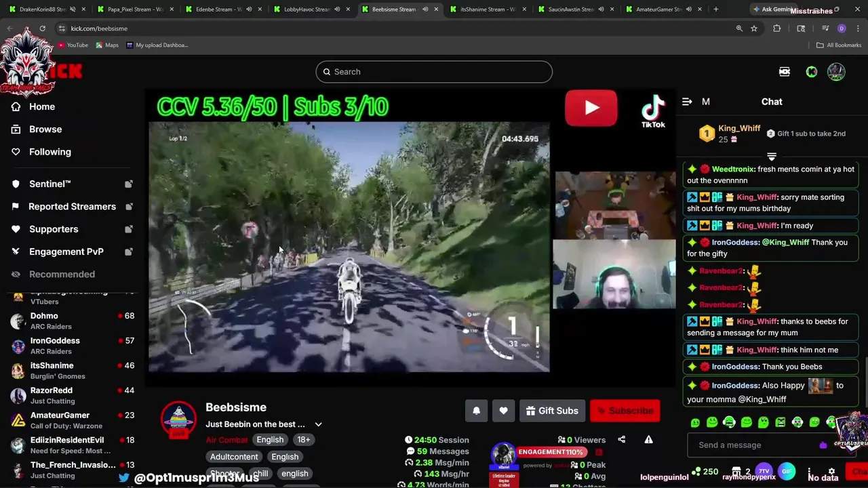This screenshot has width=868, height=488.
Task: Open RazorRedd recommended channel
Action: tap(72, 395)
